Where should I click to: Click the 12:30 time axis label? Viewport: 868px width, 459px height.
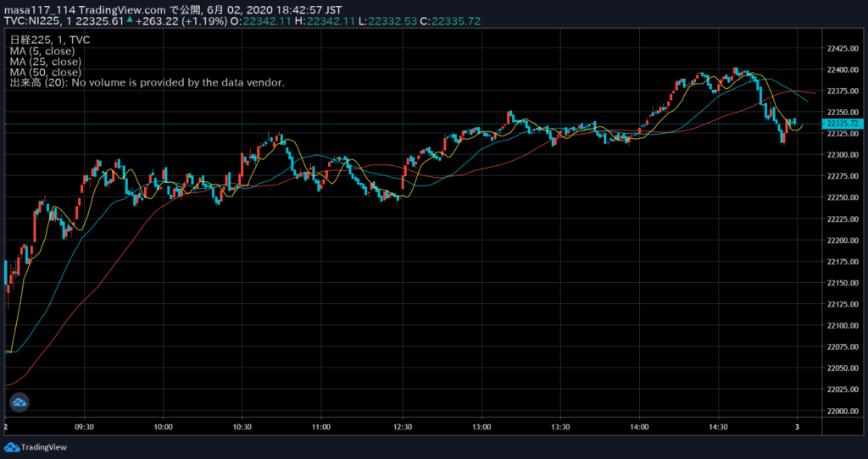[x=403, y=427]
